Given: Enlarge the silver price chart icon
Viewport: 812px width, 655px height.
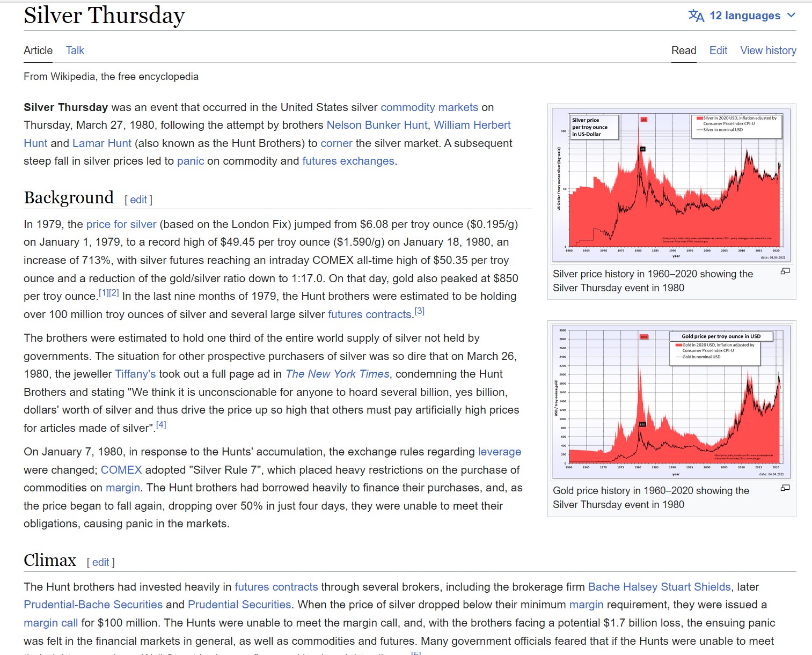Looking at the screenshot, I should click(x=785, y=271).
